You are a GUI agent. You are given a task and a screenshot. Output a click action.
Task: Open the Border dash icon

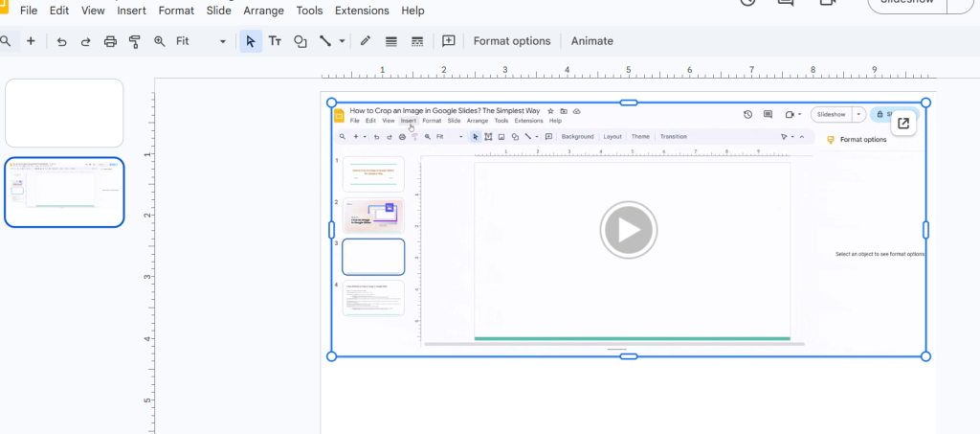click(x=417, y=41)
